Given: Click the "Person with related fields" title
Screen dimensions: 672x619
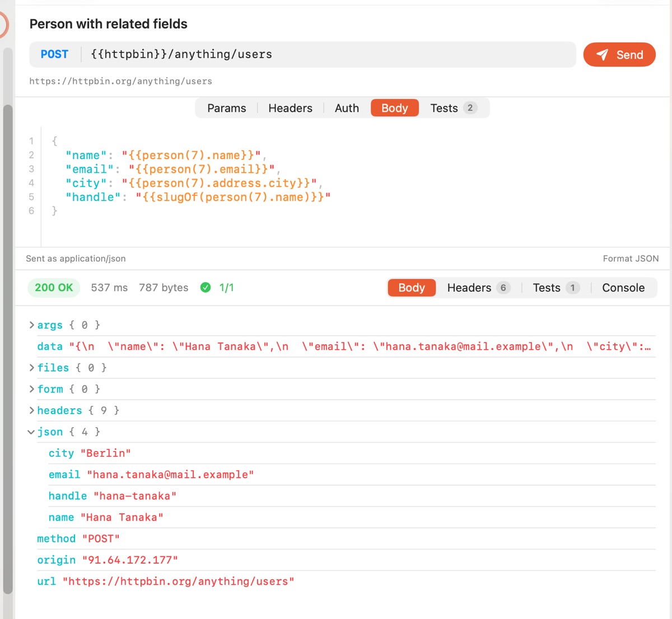Looking at the screenshot, I should (108, 24).
